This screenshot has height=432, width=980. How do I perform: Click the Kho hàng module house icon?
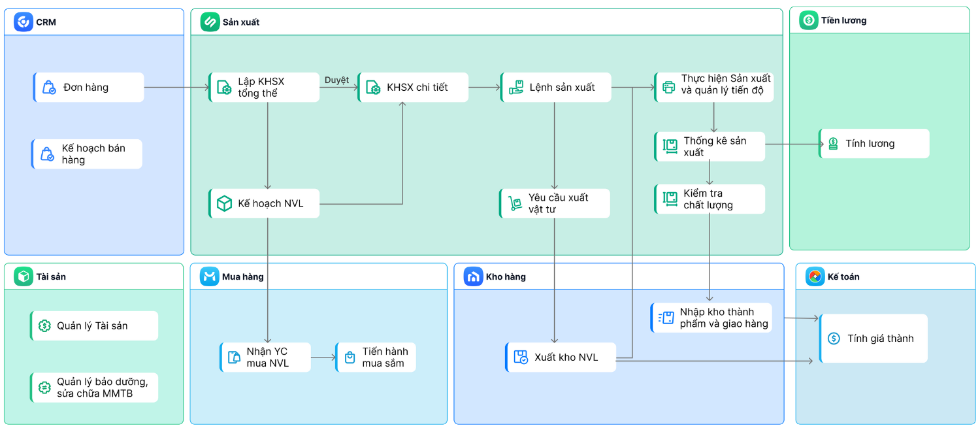pos(473,276)
